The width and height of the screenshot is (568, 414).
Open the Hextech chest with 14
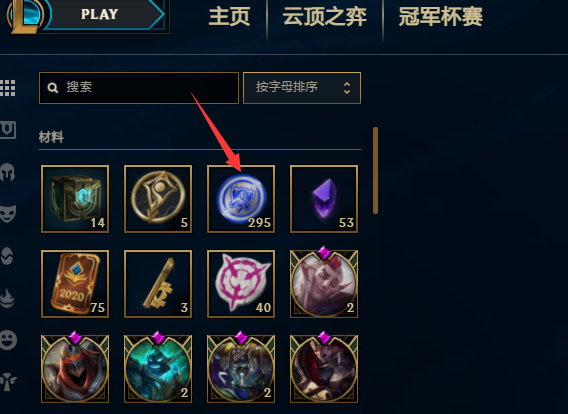(x=75, y=199)
